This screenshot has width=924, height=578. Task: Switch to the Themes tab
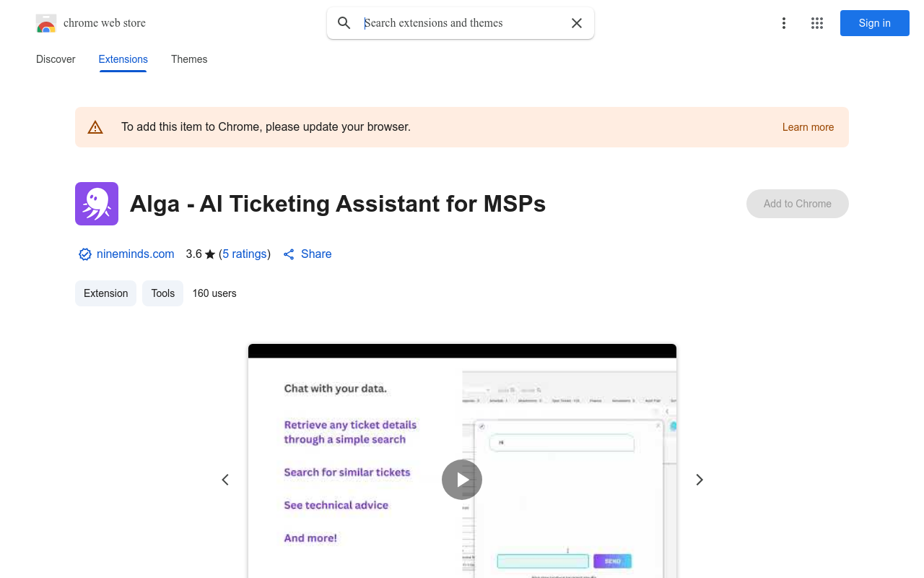point(189,59)
